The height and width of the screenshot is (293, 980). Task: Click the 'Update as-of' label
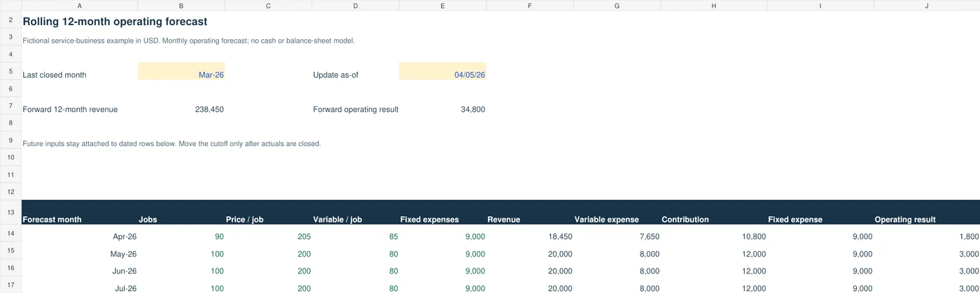(x=335, y=75)
